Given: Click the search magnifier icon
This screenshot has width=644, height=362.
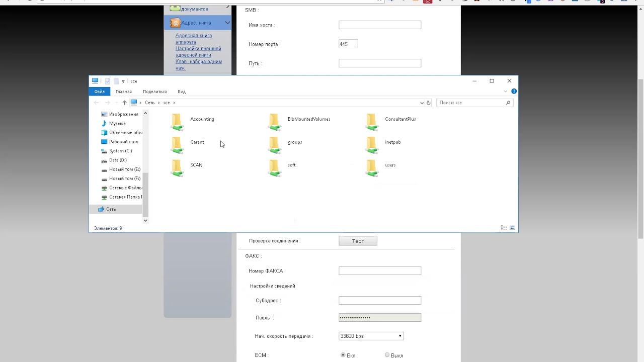Looking at the screenshot, I should (508, 103).
